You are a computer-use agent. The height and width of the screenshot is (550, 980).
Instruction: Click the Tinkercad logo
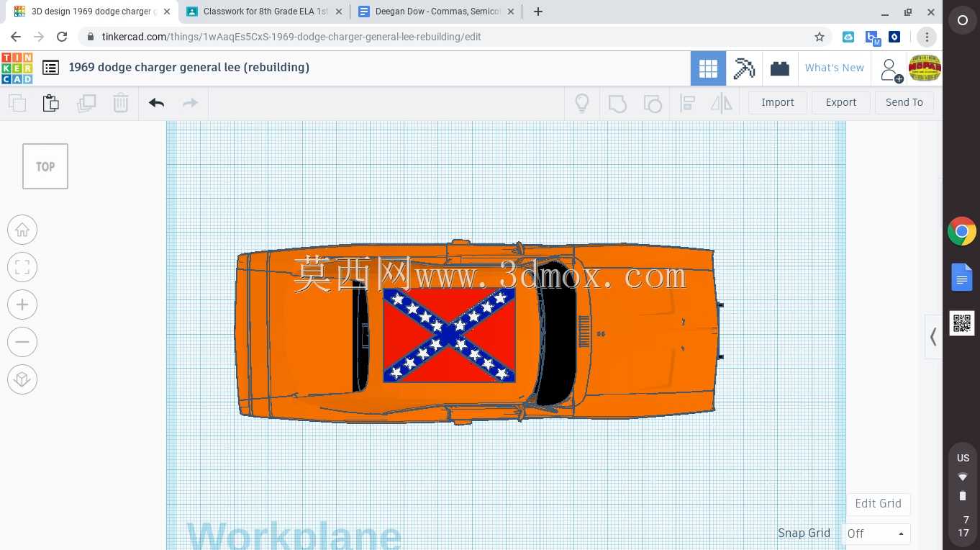pos(17,68)
